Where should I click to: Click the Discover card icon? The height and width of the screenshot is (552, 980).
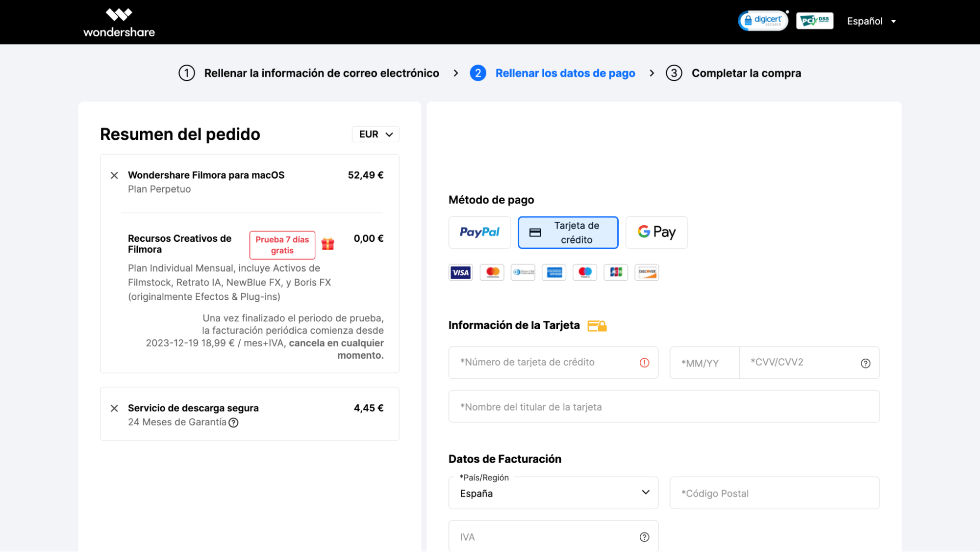pos(647,272)
